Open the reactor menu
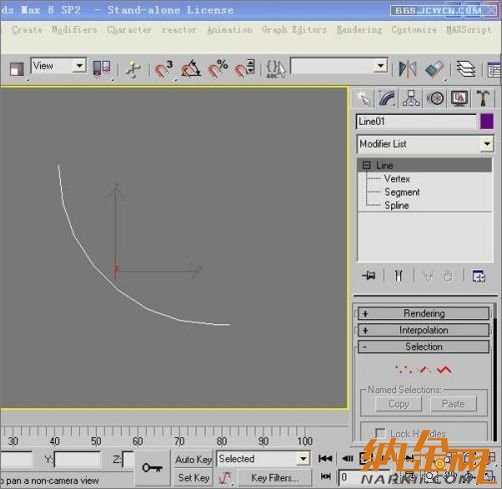The image size is (502, 489). [x=179, y=30]
